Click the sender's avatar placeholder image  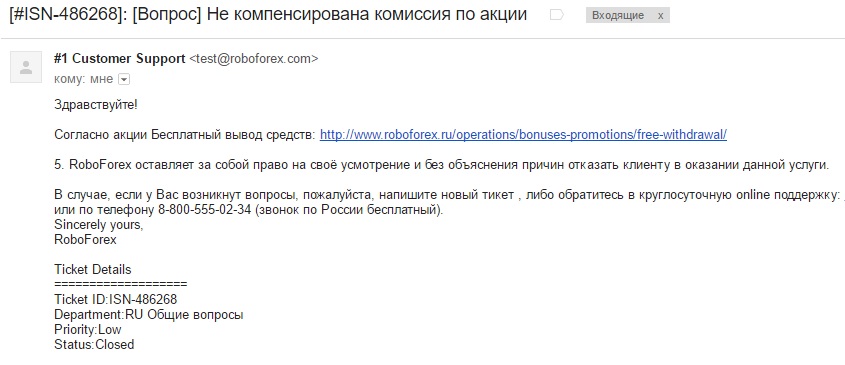[26, 67]
